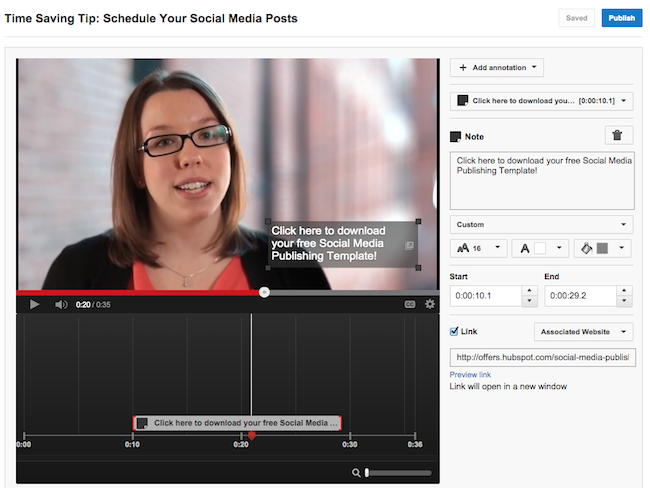Open the background fill color picker

click(603, 248)
